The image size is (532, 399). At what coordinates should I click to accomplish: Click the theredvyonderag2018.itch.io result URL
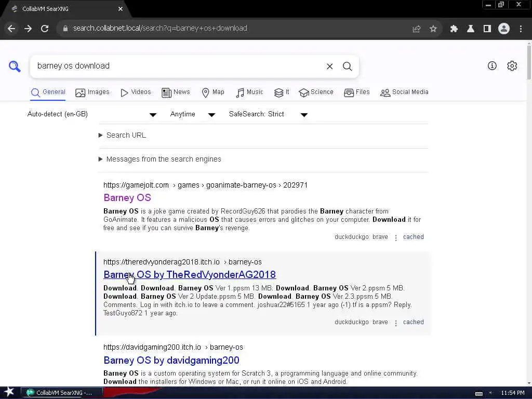coord(182,262)
